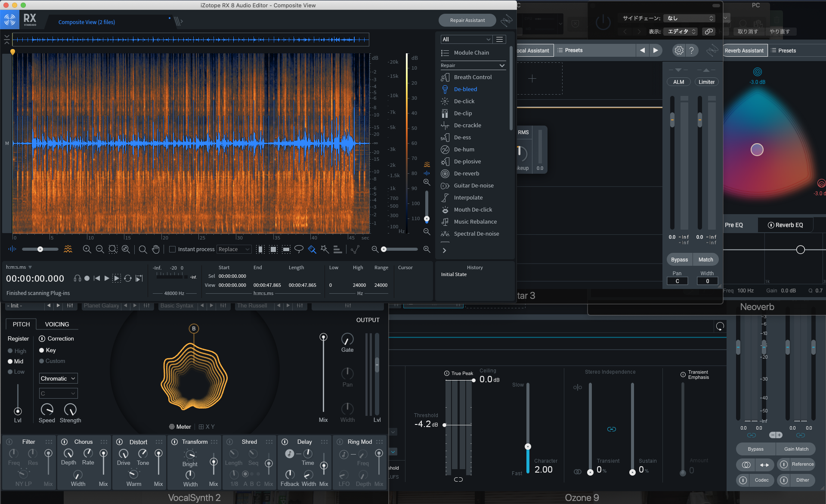Expand the module list arrow in RX

444,250
